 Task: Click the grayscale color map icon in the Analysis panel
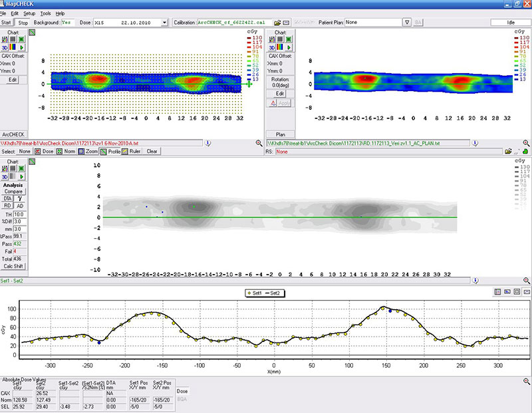click(13, 176)
